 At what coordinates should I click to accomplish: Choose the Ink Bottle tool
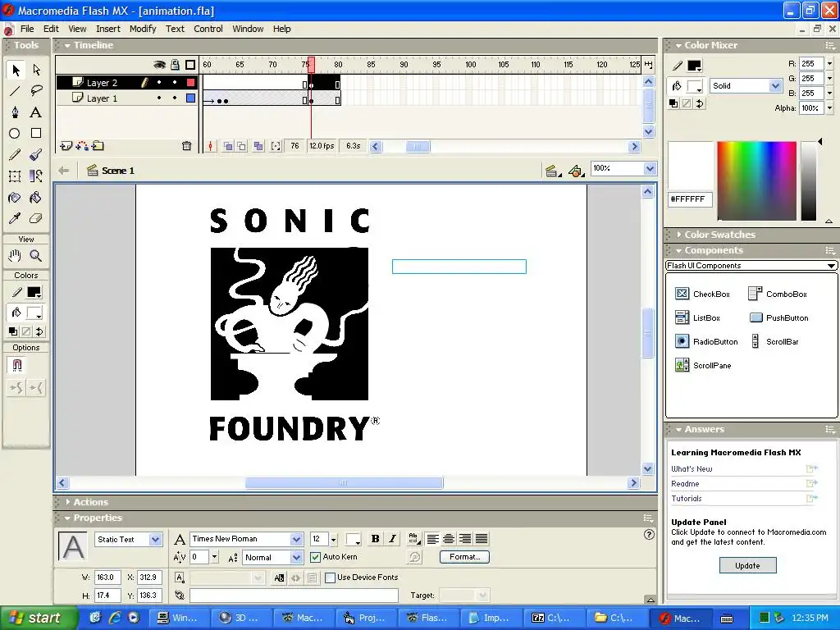[15, 198]
